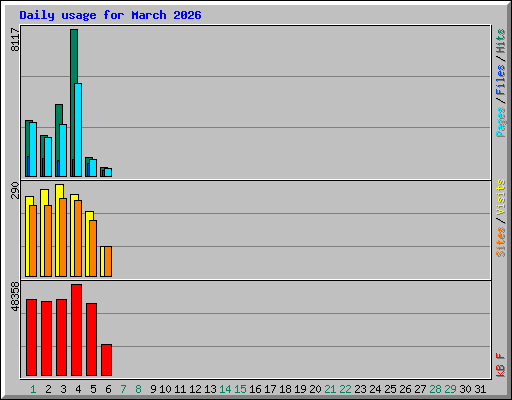Click the red kilobytes bar for day 1

pyautogui.click(x=31, y=337)
